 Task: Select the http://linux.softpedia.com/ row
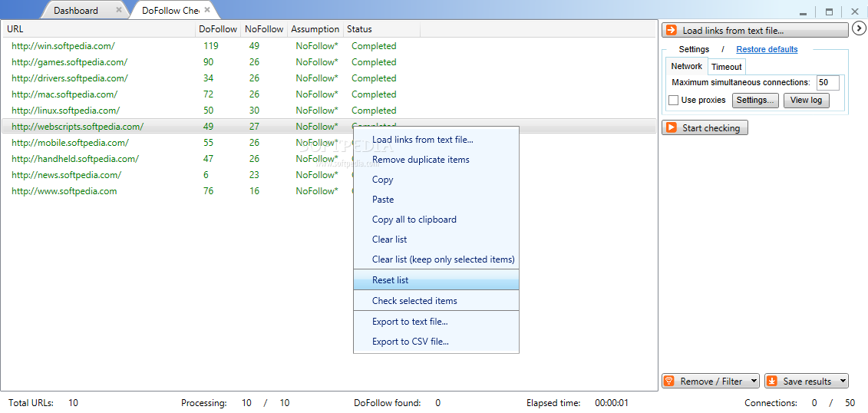point(328,111)
